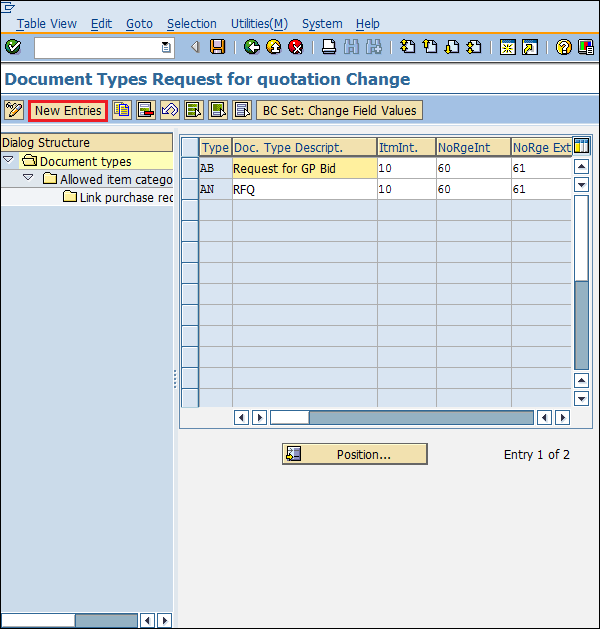Click the AN type cell
600x629 pixels.
pos(215,189)
